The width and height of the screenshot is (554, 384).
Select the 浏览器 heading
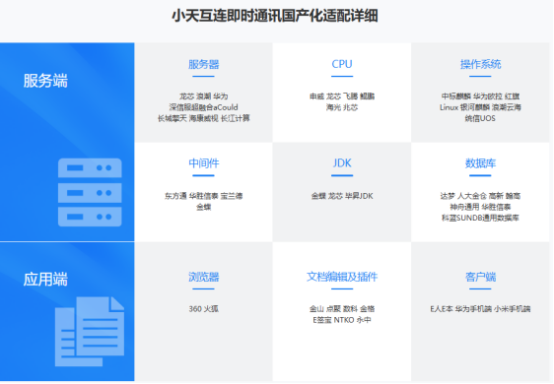coord(204,277)
